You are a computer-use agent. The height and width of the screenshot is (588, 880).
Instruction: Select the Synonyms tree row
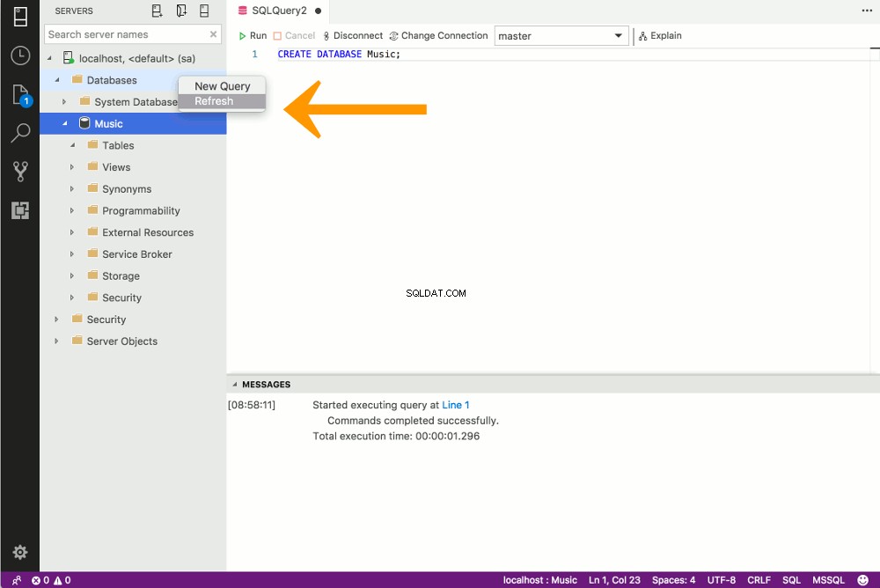click(133, 188)
